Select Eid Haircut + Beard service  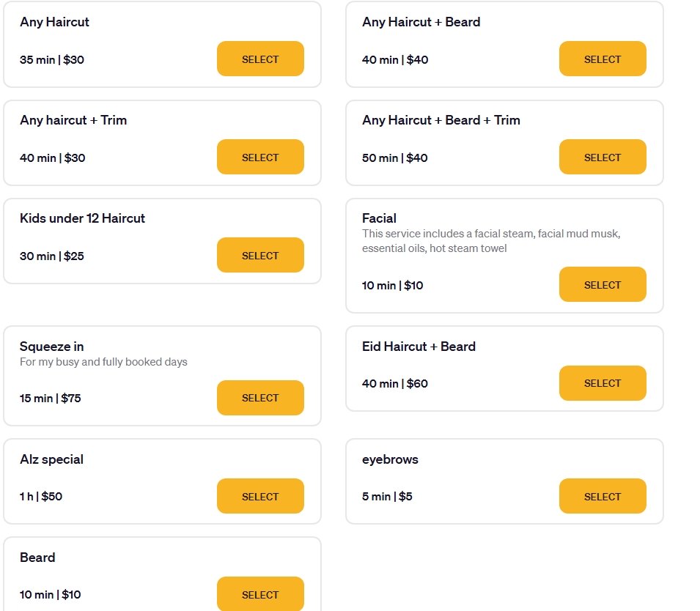(603, 383)
